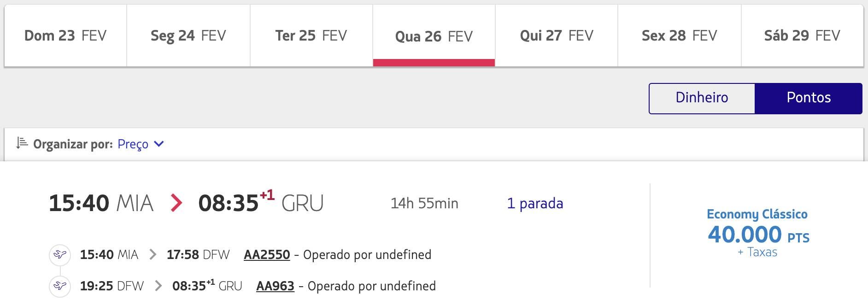Choose the Economy Clássico 40.000 PTS fare
Image resolution: width=868 pixels, height=306 pixels.
(x=758, y=233)
